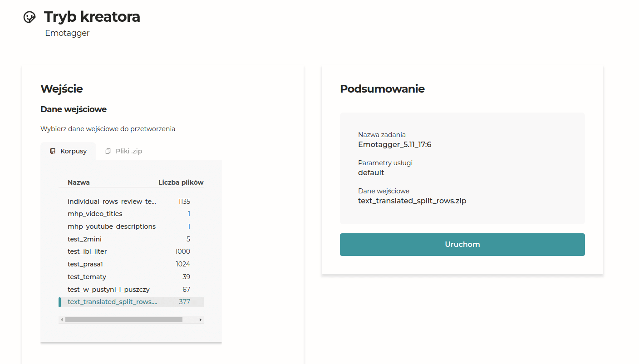This screenshot has width=639, height=364.
Task: Select the test_ibl_liter corpus
Action: (x=131, y=251)
